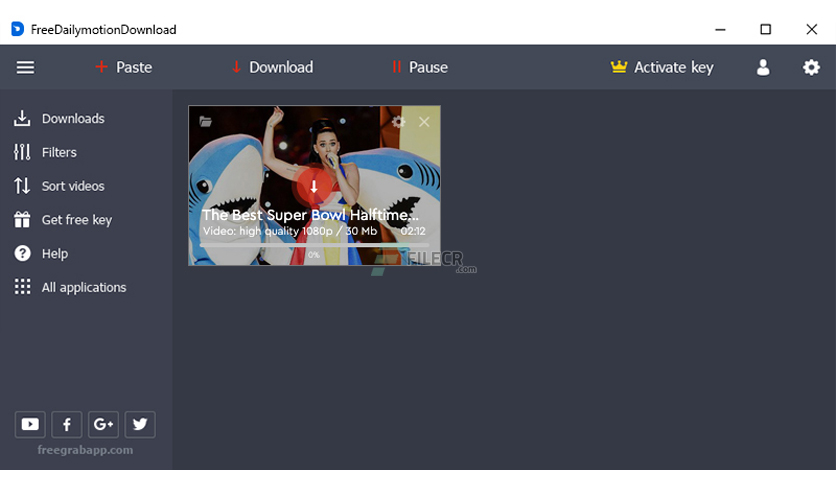Click the FreeDailymotionDownload app logo
This screenshot has height=484, width=836.
pos(18,29)
